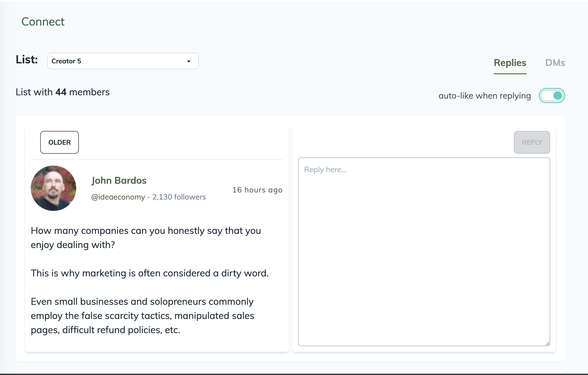Click the '16 hours ago' timestamp
This screenshot has width=588, height=375.
click(x=257, y=190)
